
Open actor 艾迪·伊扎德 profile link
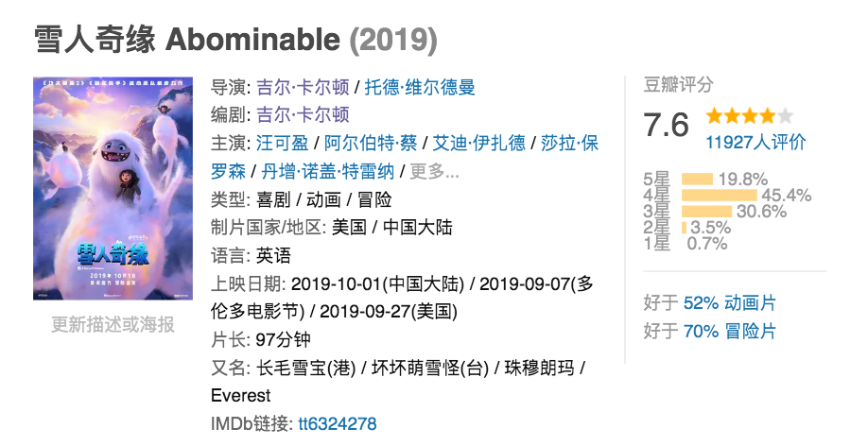pos(477,144)
